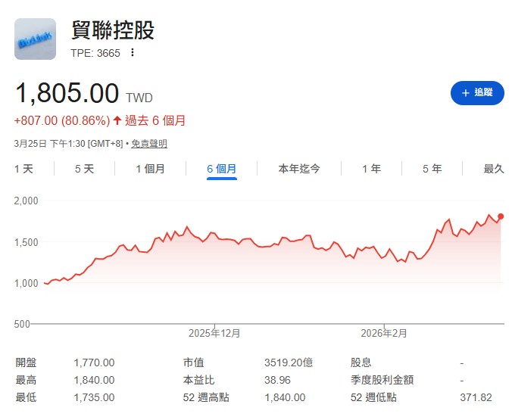Click the 市值 value 3519.20億
Screen dimensions: 512x420
pos(289,362)
